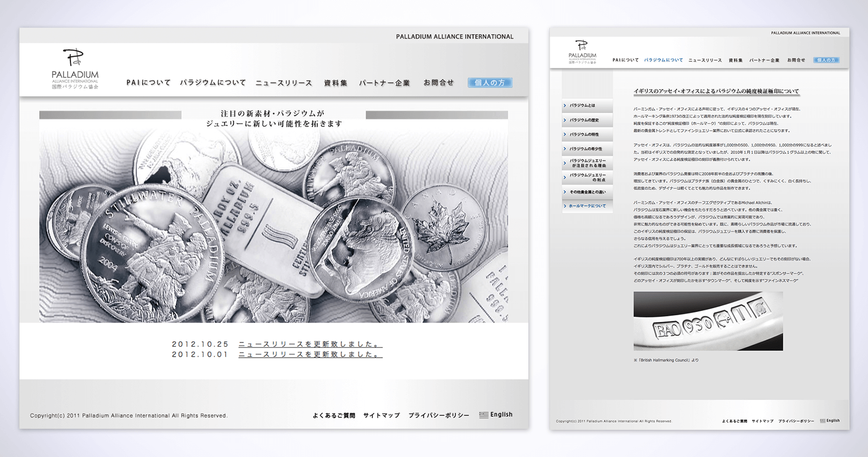Screen dimensions: 868x457
Task: Select sidebar item 'パラジウムジュエリーが注目される理由'
Action: pyautogui.click(x=588, y=163)
